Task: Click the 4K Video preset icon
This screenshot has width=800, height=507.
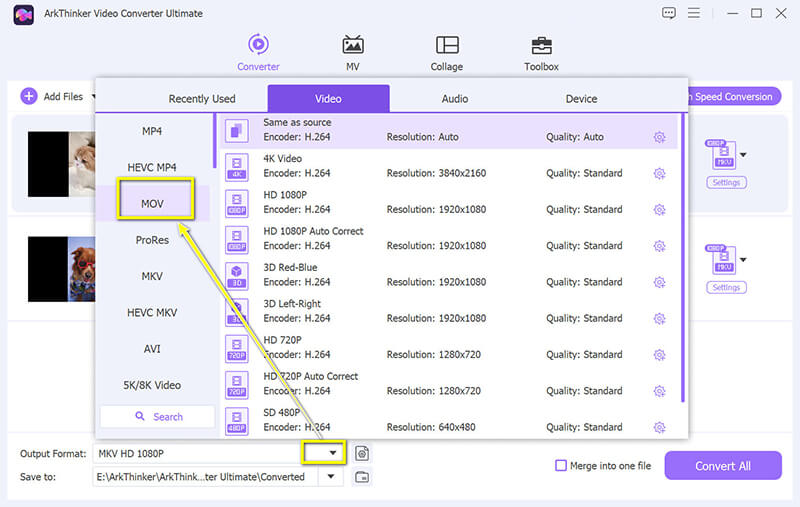Action: coord(237,167)
